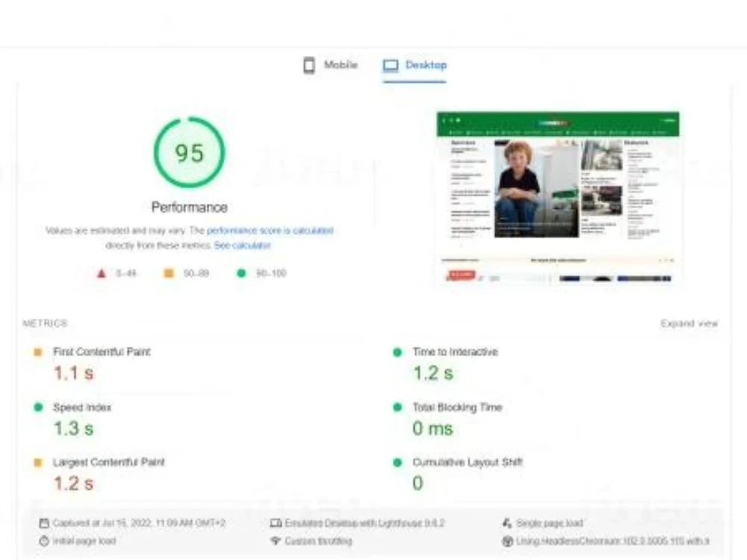Toggle the orange marker beside First Contentful Paint
Image resolution: width=747 pixels, height=560 pixels.
[x=38, y=352]
